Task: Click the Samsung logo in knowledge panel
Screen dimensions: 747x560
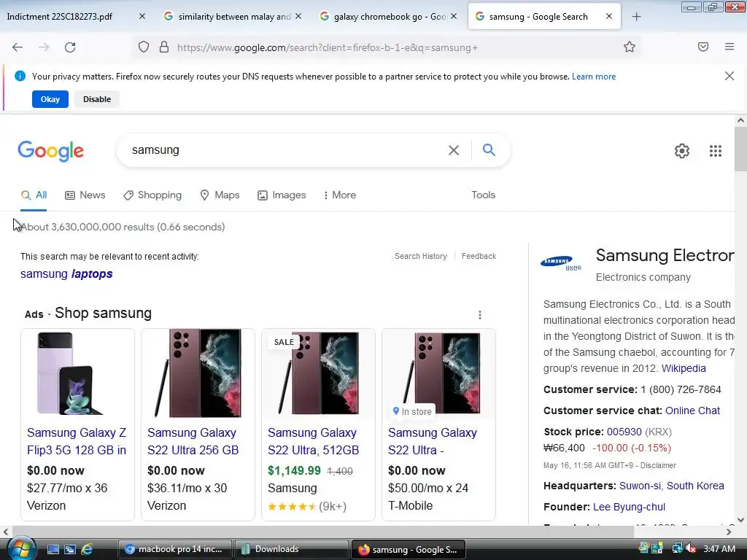Action: point(561,262)
